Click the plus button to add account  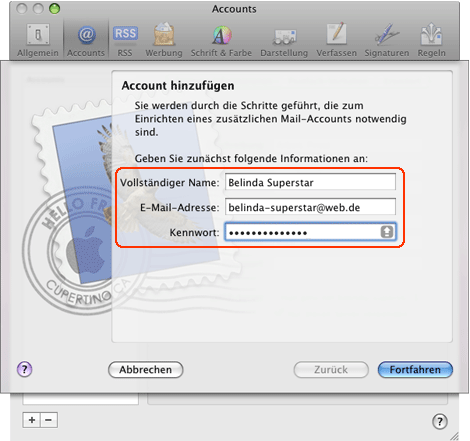pyautogui.click(x=32, y=420)
